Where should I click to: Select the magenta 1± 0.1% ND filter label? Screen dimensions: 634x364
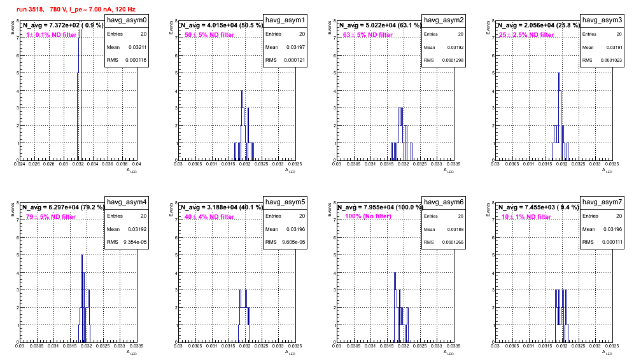[52, 35]
